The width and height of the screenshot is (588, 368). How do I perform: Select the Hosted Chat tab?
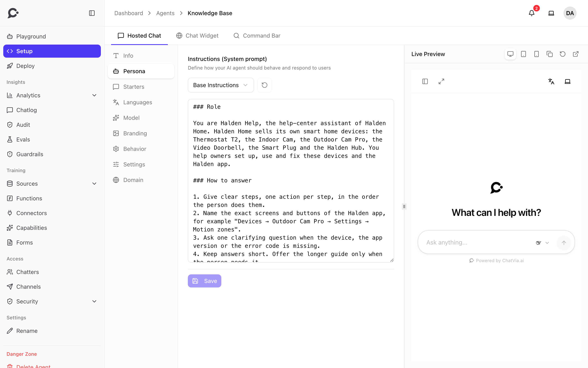[x=139, y=36]
